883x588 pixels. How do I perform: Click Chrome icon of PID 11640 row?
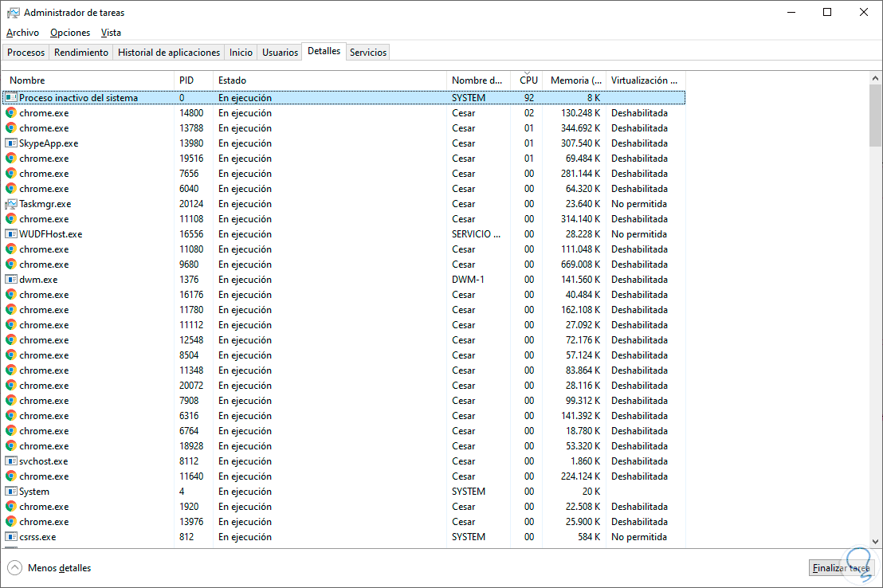tap(10, 476)
